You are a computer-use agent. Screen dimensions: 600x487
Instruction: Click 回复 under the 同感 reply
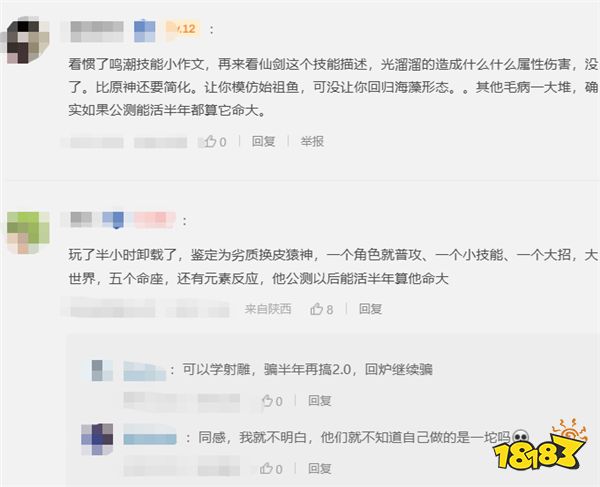coord(320,469)
